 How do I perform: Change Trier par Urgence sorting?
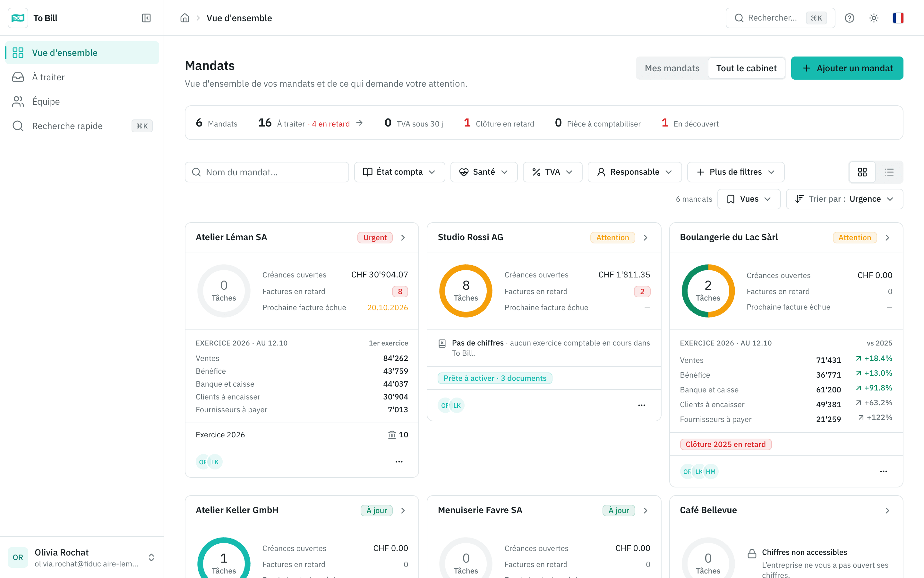pyautogui.click(x=844, y=199)
